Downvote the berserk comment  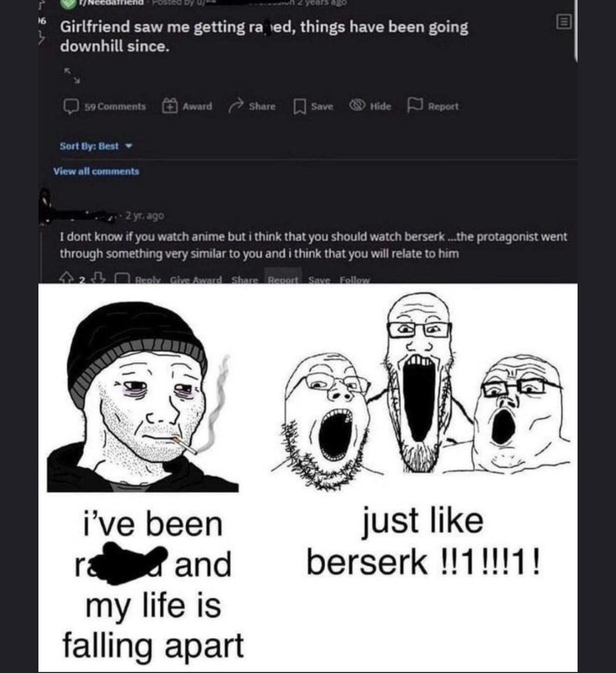pyautogui.click(x=100, y=279)
